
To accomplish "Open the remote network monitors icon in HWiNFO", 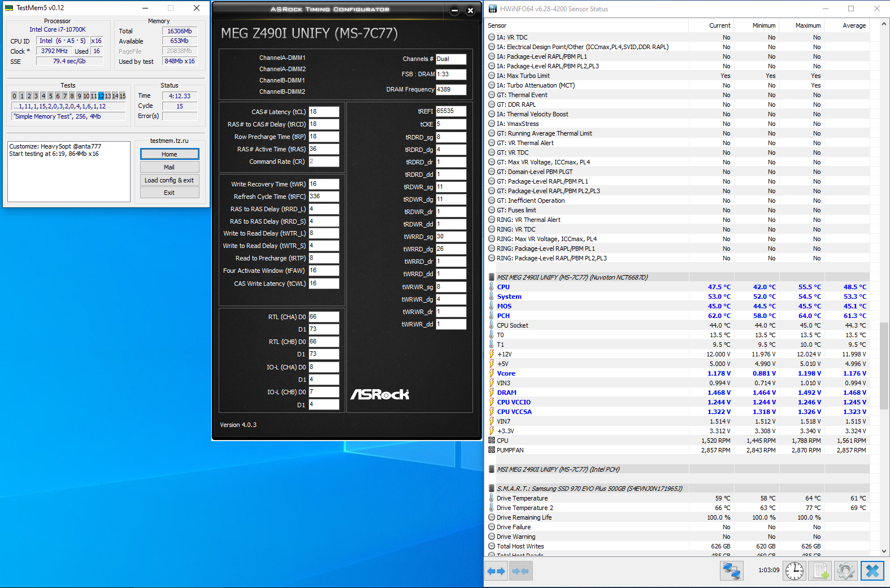I will pos(731,571).
